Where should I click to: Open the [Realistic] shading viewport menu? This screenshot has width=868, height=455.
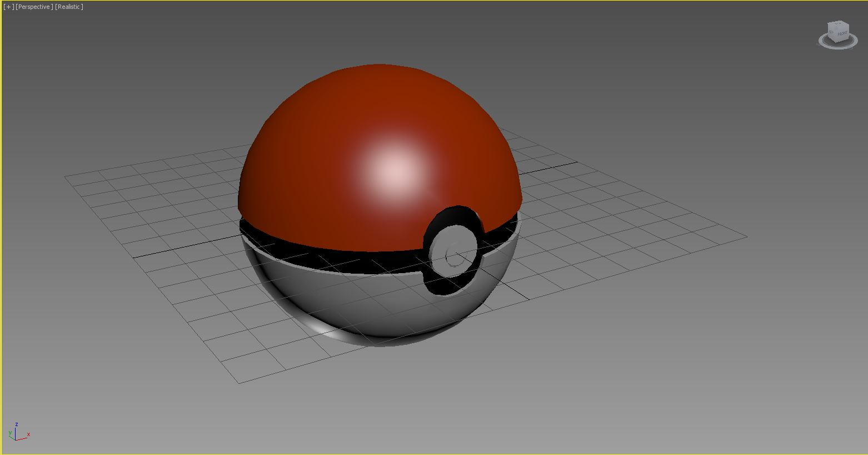69,7
